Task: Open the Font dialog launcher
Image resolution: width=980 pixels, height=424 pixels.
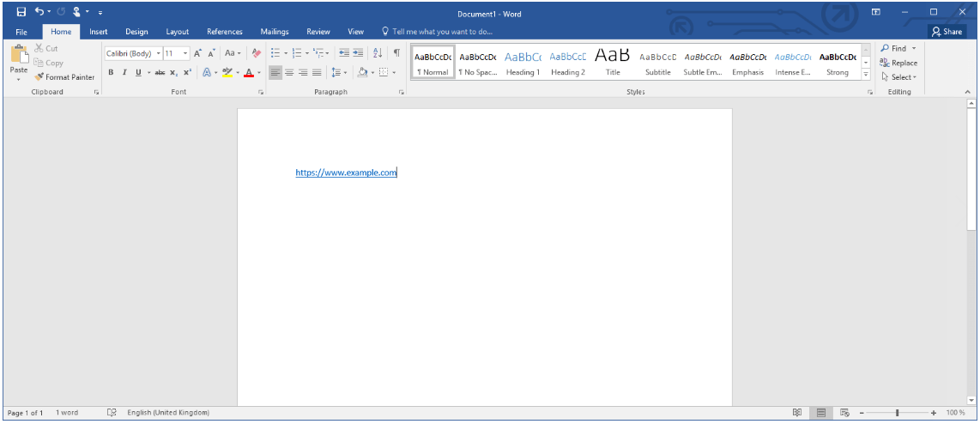Action: pyautogui.click(x=261, y=92)
